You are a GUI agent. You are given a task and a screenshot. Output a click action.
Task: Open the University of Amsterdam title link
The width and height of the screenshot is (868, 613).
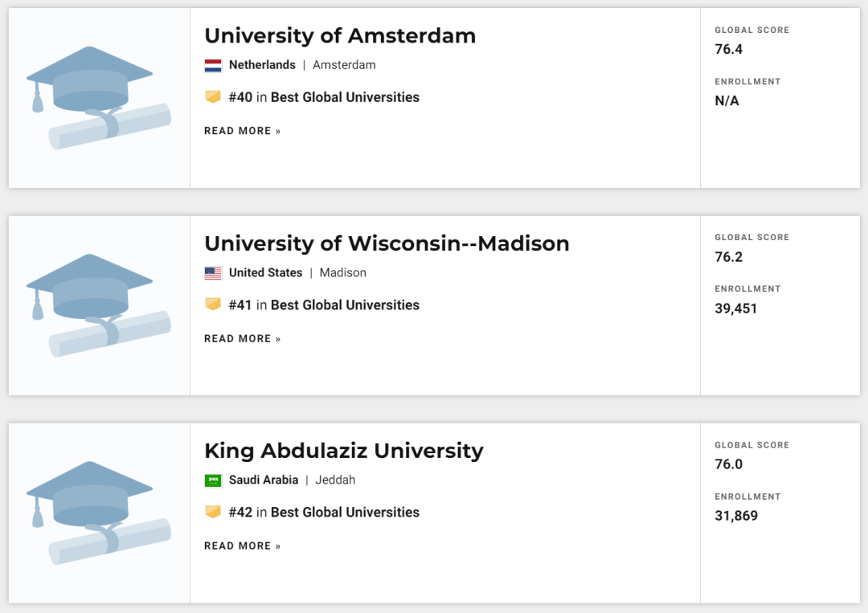pyautogui.click(x=340, y=36)
